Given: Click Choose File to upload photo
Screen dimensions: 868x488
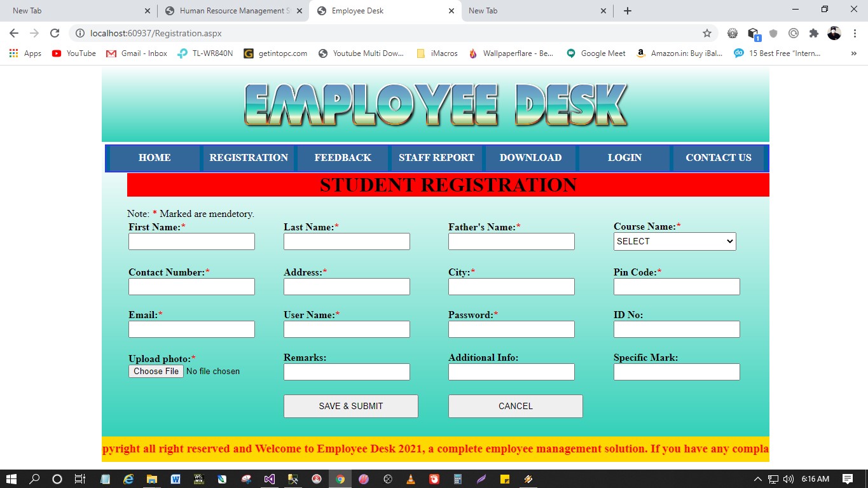Looking at the screenshot, I should (x=156, y=372).
